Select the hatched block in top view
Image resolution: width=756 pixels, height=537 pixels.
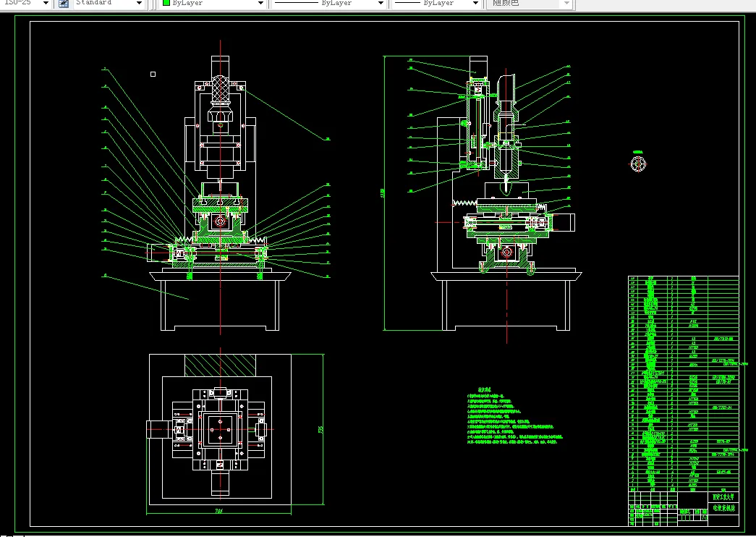[221, 365]
